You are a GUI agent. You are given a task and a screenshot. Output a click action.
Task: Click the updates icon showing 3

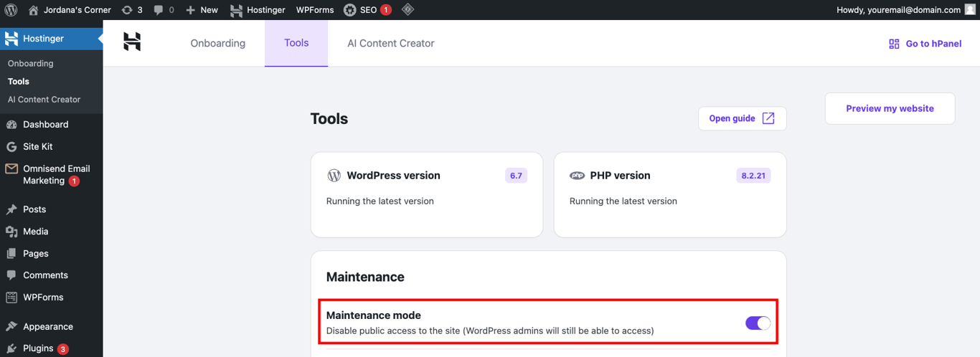pyautogui.click(x=132, y=10)
